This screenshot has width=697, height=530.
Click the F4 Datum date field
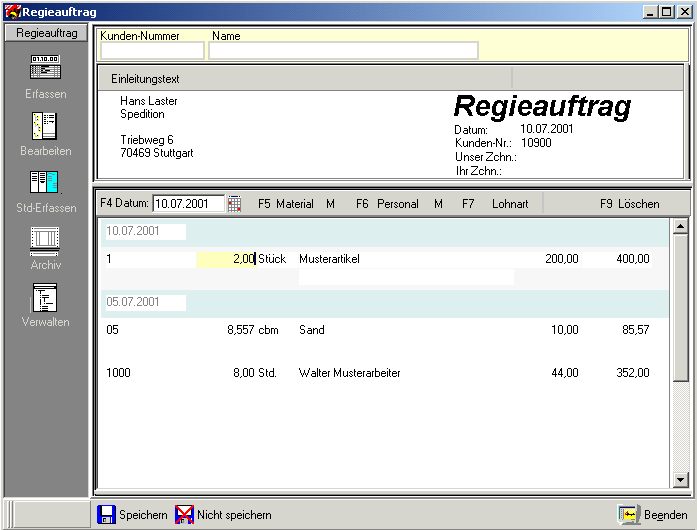(189, 204)
